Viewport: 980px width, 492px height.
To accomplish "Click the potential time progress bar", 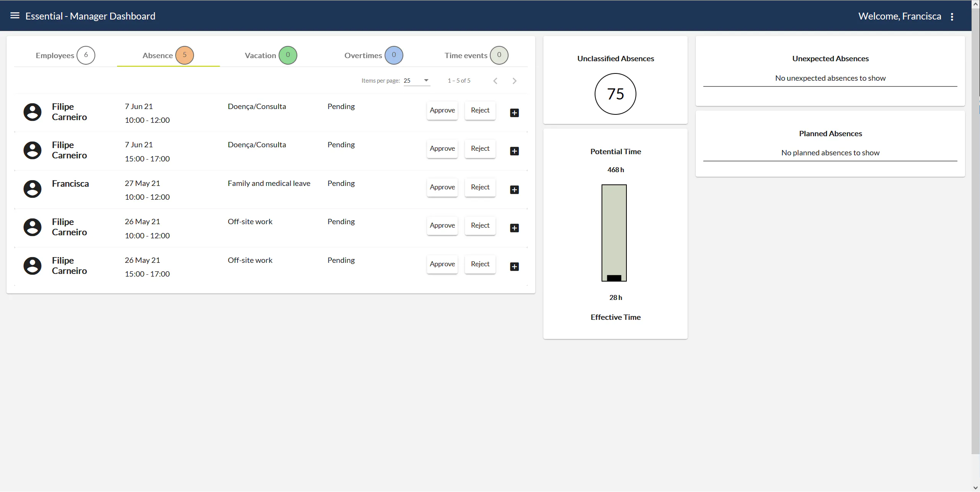I will (x=614, y=233).
